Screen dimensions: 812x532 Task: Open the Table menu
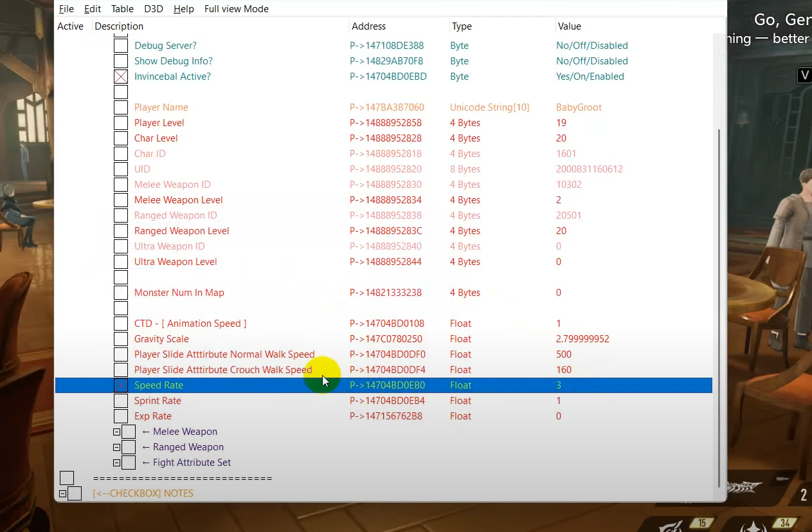(x=122, y=9)
